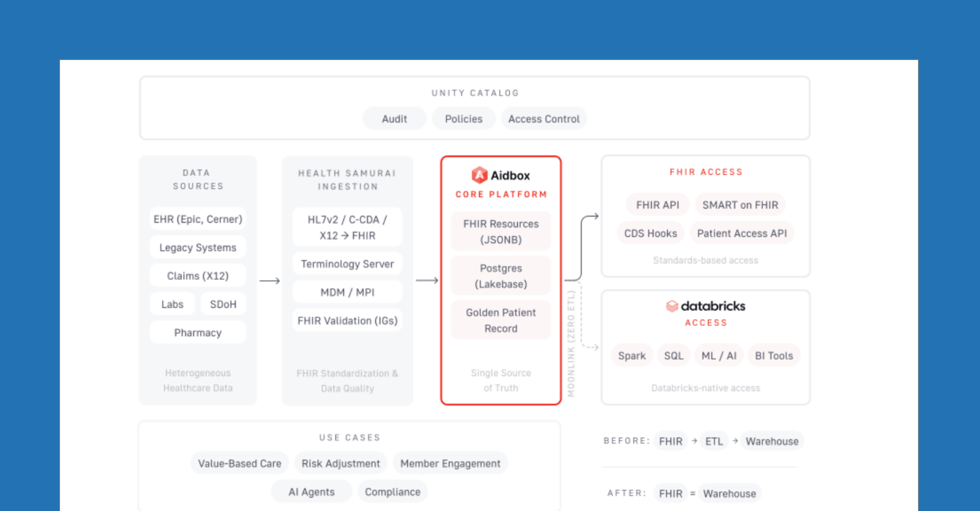
Task: Click the UNITY CATALOG heading
Action: click(x=475, y=93)
